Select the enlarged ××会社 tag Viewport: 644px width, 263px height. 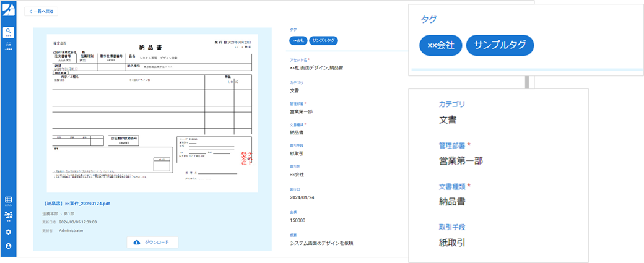[x=440, y=45]
